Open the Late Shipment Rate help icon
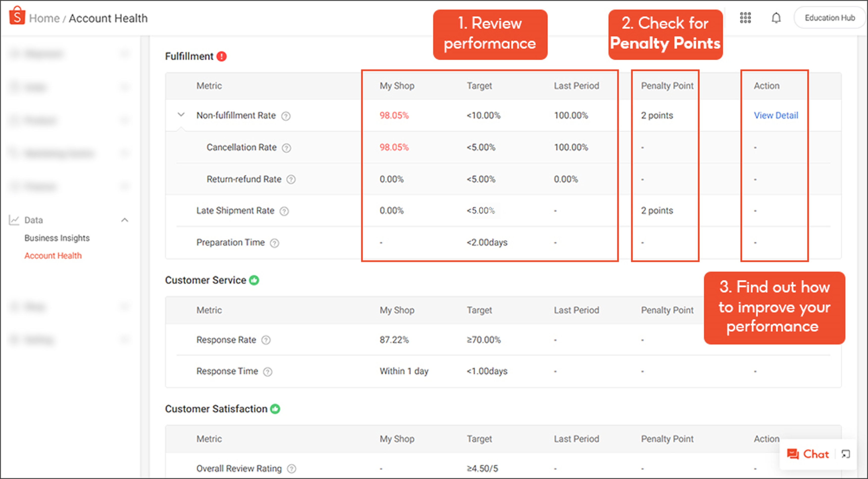 (284, 211)
